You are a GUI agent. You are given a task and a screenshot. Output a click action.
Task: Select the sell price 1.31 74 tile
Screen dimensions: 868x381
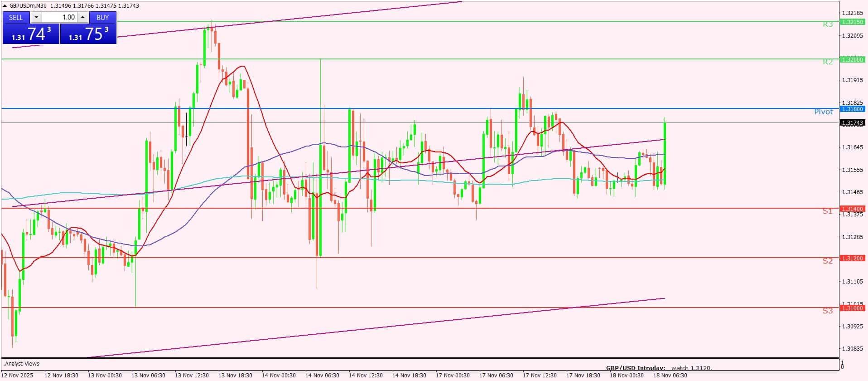coord(31,34)
